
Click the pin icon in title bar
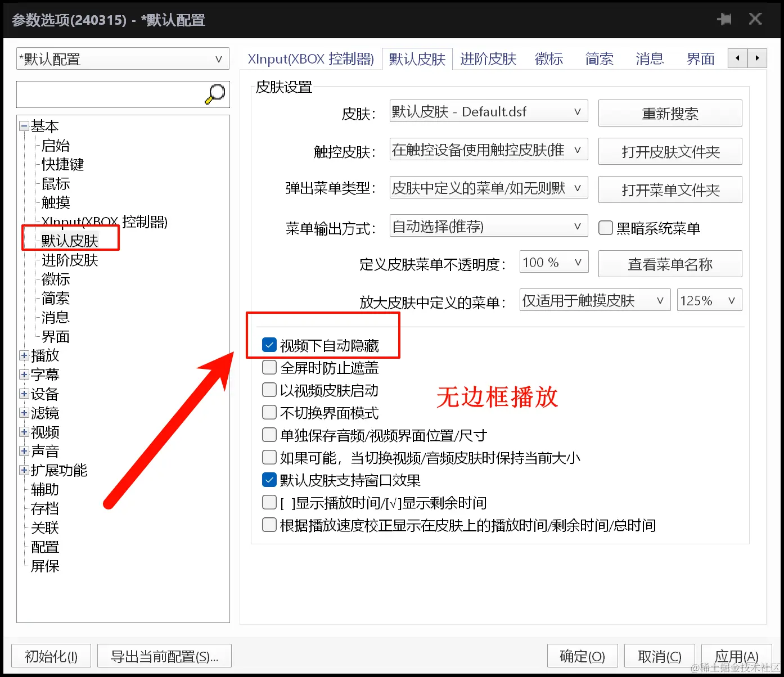point(724,19)
